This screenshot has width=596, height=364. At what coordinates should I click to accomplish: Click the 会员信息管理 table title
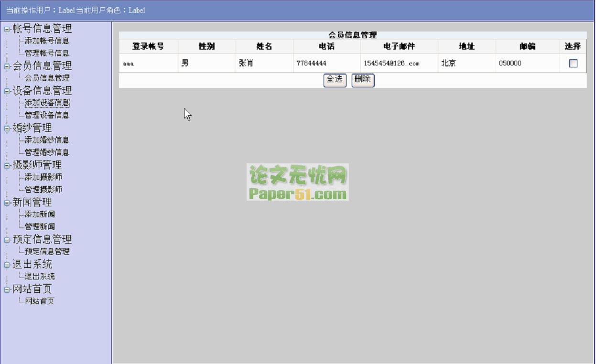coord(353,35)
